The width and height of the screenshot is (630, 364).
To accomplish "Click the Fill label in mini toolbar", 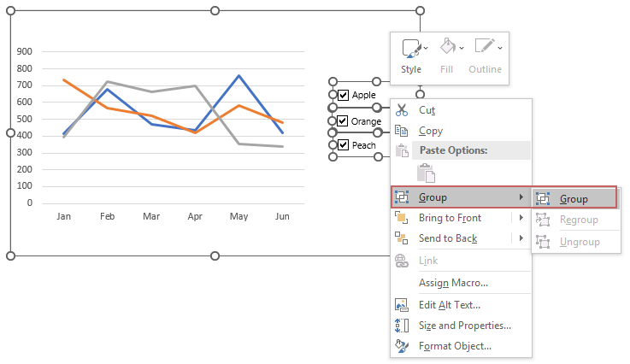I will pyautogui.click(x=446, y=69).
